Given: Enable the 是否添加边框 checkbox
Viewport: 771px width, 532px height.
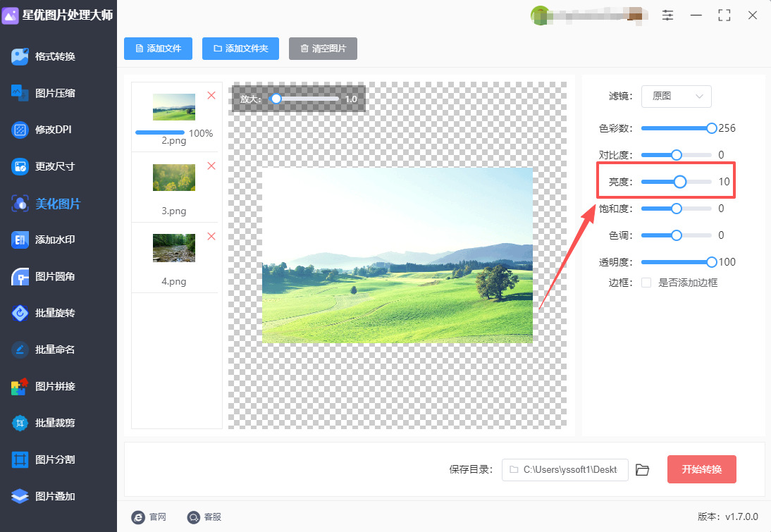Looking at the screenshot, I should [646, 283].
